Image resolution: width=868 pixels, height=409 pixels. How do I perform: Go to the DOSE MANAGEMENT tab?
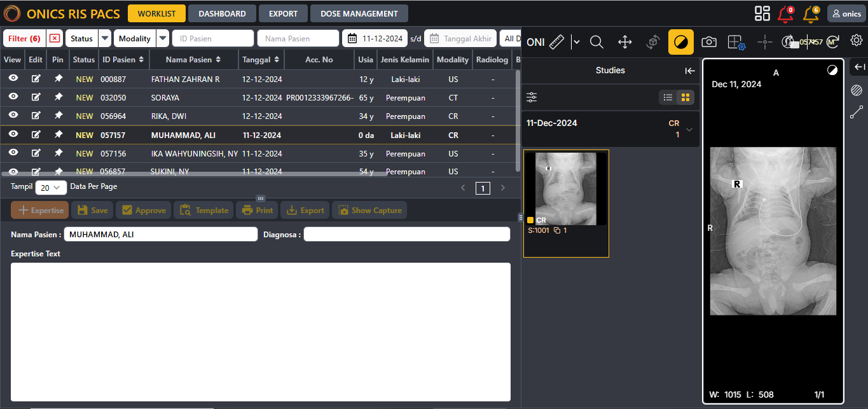359,13
